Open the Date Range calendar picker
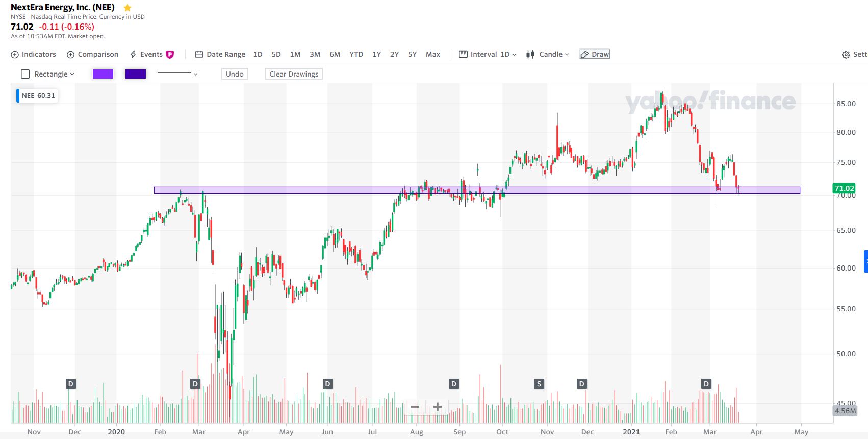 [220, 54]
